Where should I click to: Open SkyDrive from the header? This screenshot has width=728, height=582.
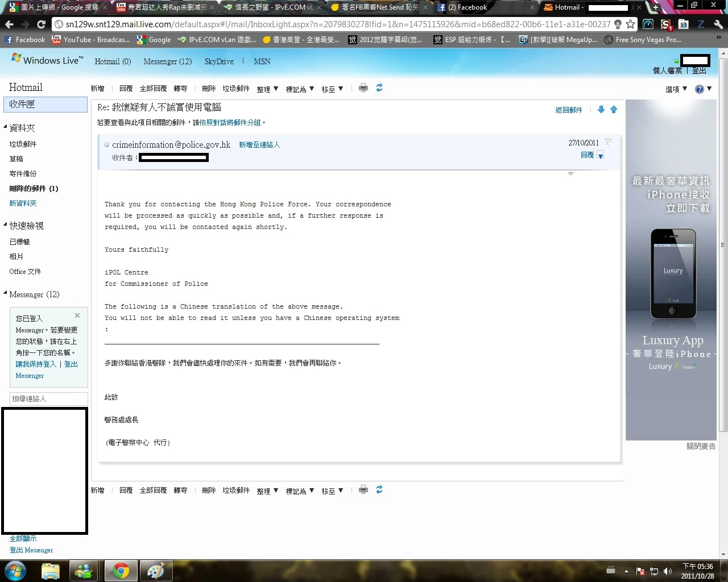click(219, 61)
